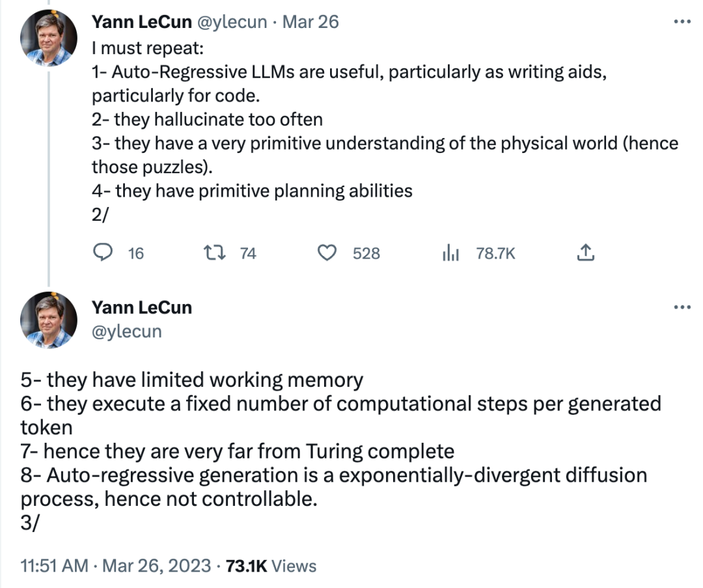Click the 74 retweets count
This screenshot has width=703, height=588.
pos(248,253)
